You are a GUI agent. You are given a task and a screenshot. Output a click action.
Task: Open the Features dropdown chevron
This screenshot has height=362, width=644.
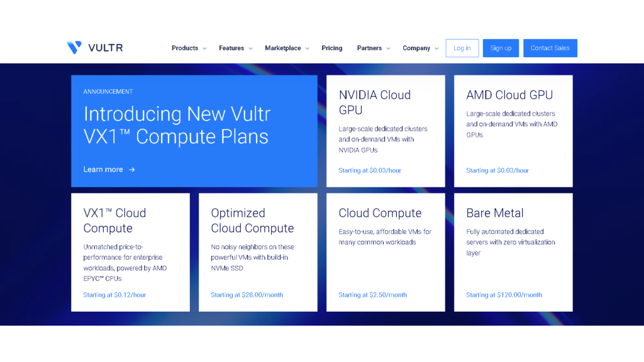250,48
